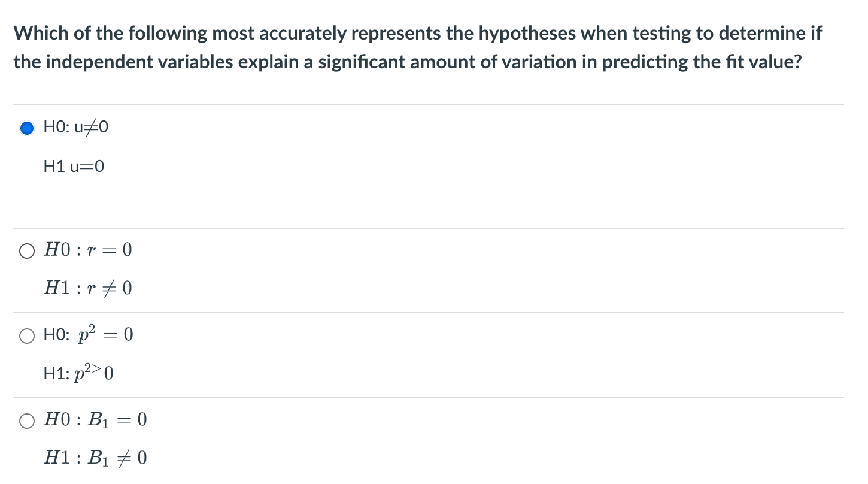Image resolution: width=868 pixels, height=484 pixels.
Task: Click the "H1 u=0" answer text
Action: click(x=74, y=167)
